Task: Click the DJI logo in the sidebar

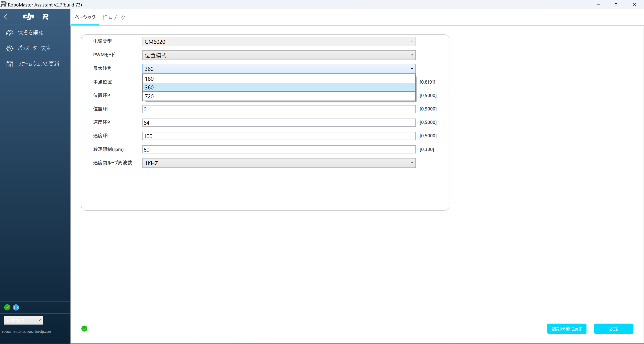Action: pyautogui.click(x=28, y=17)
